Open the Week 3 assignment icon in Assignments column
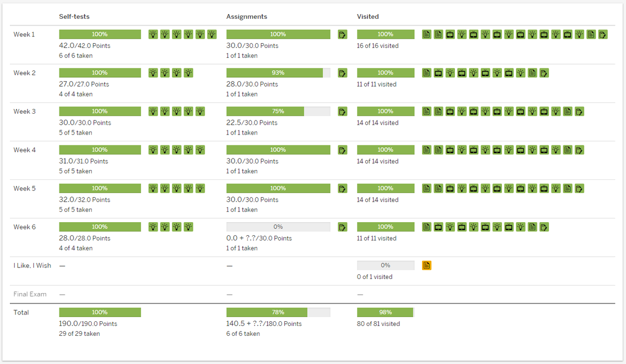 (x=342, y=112)
